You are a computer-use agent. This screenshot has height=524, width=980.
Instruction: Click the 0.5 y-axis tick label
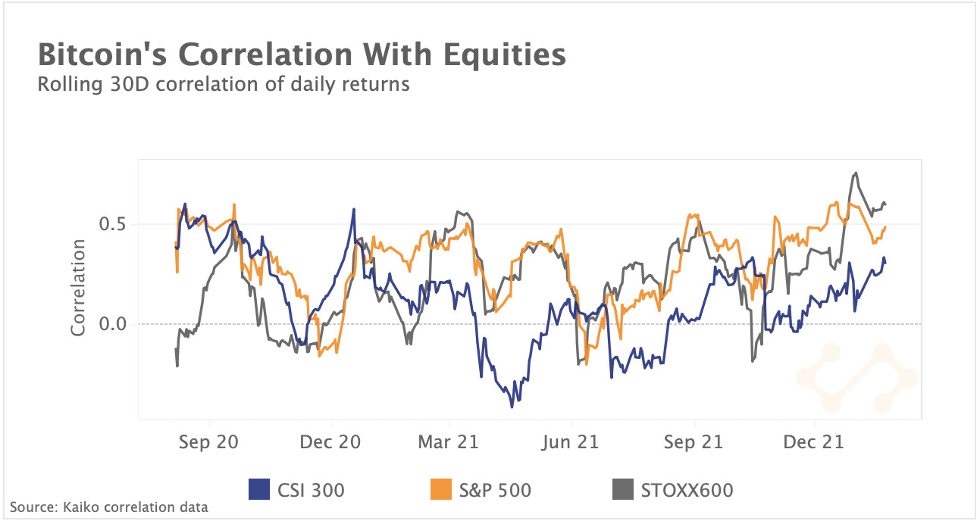(114, 224)
